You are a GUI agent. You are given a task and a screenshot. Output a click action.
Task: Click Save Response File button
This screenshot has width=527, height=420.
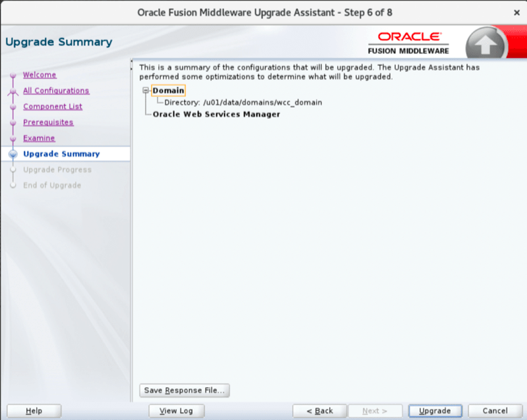(184, 390)
